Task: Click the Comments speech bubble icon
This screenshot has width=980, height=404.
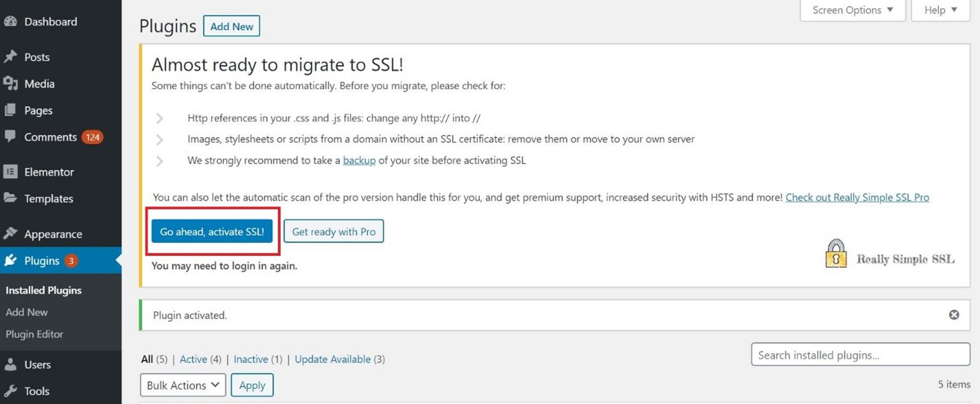Action: coord(10,136)
